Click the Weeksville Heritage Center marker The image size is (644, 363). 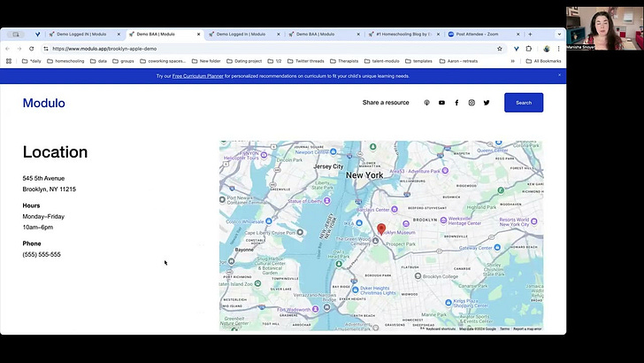click(443, 220)
